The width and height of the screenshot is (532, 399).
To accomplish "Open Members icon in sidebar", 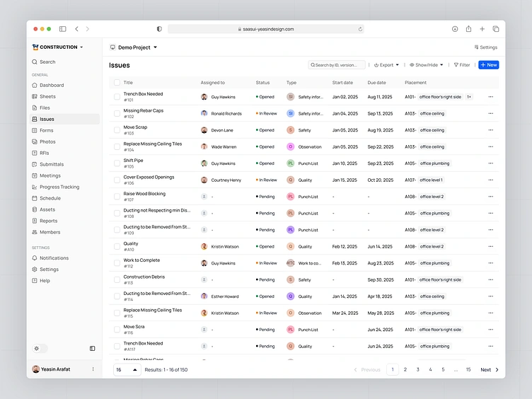I will pyautogui.click(x=34, y=232).
